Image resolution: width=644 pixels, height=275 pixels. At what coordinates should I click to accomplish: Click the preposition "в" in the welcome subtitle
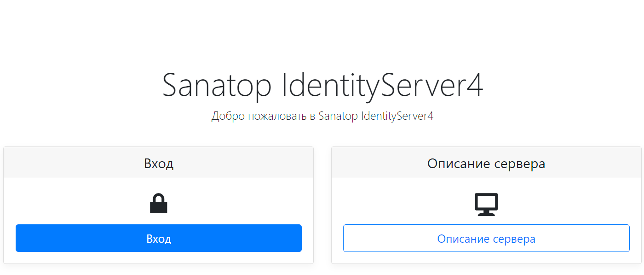click(x=313, y=116)
